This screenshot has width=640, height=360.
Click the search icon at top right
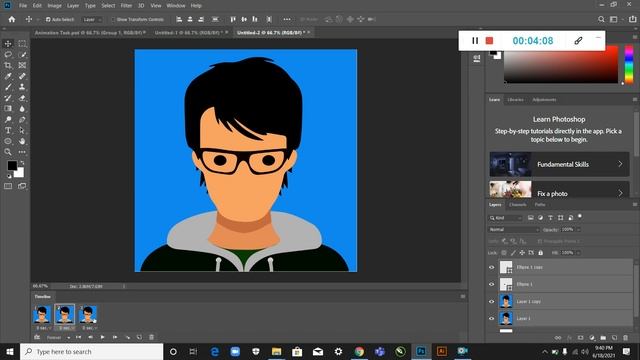tap(601, 19)
